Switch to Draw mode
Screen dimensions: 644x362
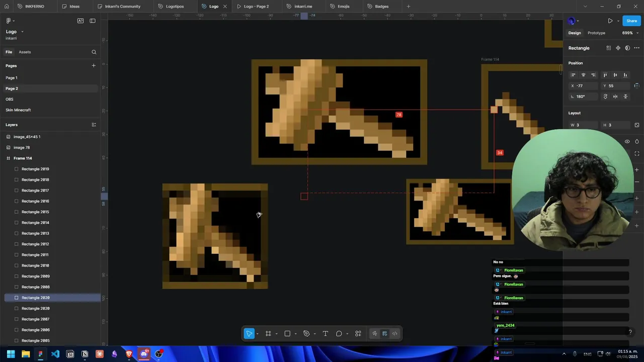374,333
